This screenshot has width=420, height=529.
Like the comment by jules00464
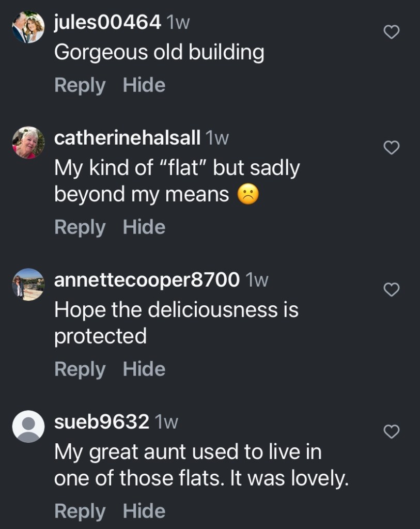[392, 33]
